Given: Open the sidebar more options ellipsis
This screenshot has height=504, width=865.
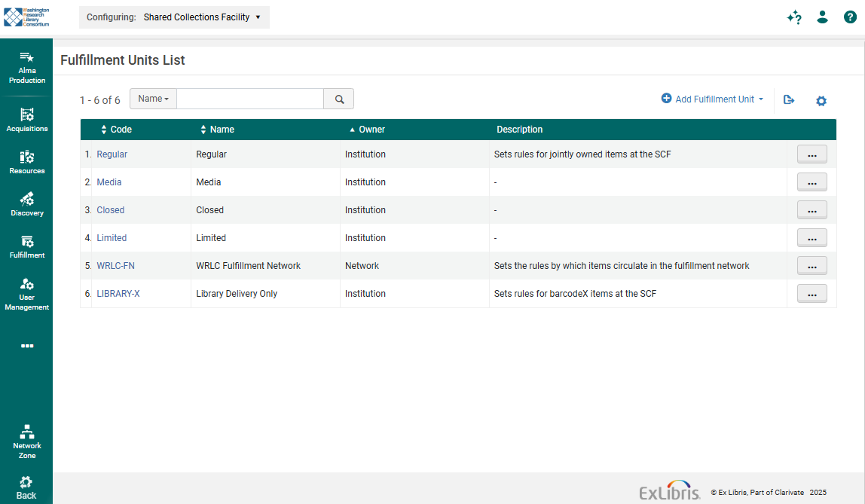Looking at the screenshot, I should (x=27, y=346).
